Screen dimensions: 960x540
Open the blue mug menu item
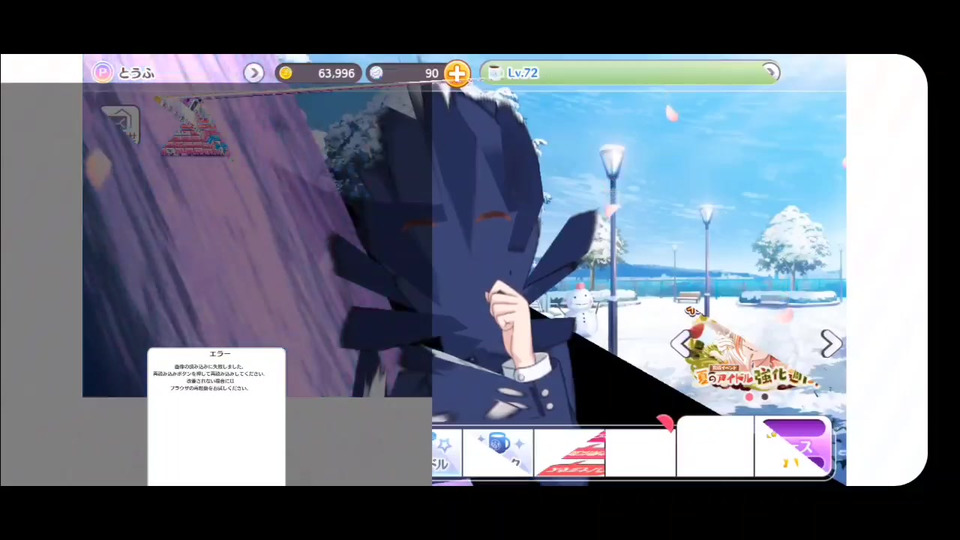(498, 452)
